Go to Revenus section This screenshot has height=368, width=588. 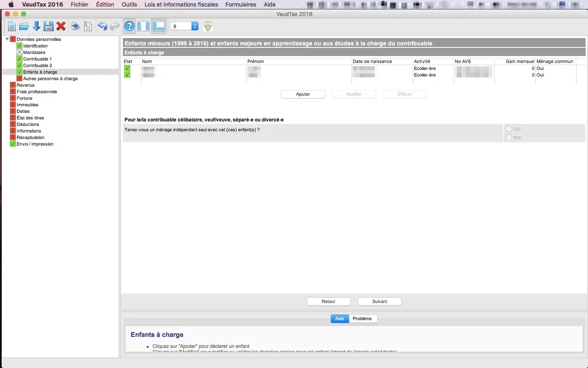[26, 85]
